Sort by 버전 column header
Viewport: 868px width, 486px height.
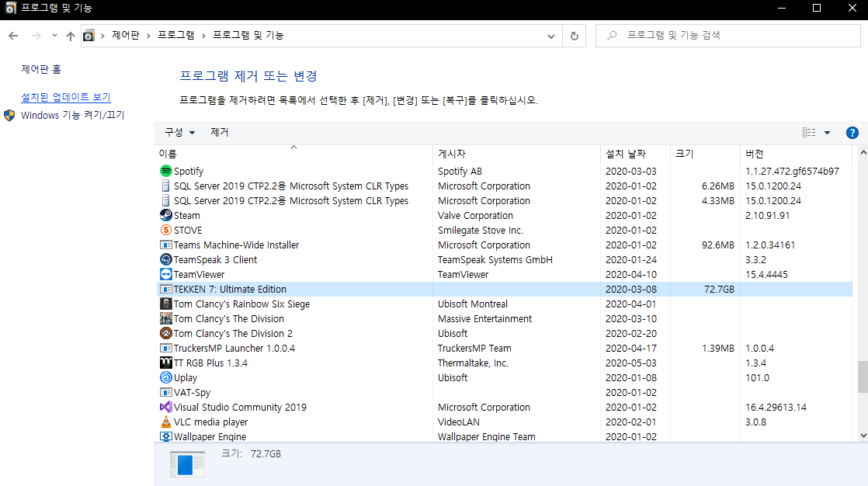coord(797,153)
